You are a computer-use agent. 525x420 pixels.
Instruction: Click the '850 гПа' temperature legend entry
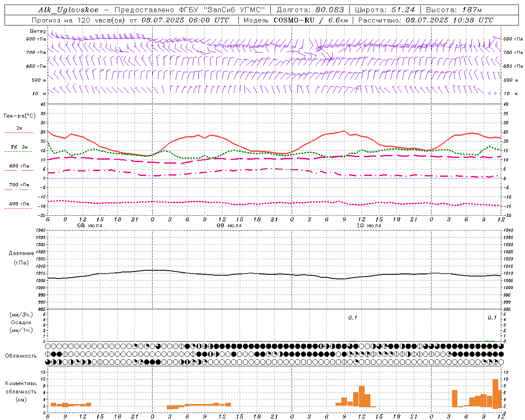19,168
